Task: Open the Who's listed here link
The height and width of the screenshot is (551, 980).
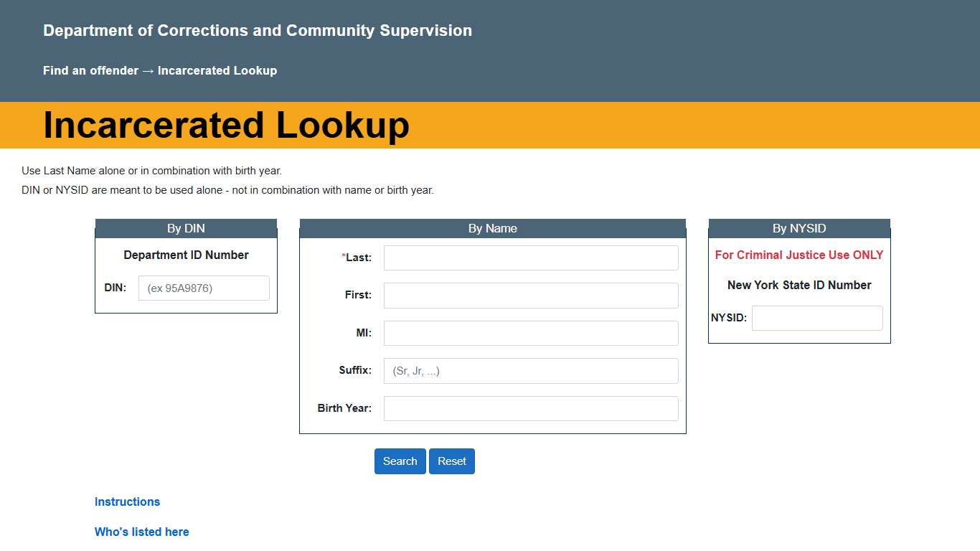Action: pyautogui.click(x=141, y=532)
